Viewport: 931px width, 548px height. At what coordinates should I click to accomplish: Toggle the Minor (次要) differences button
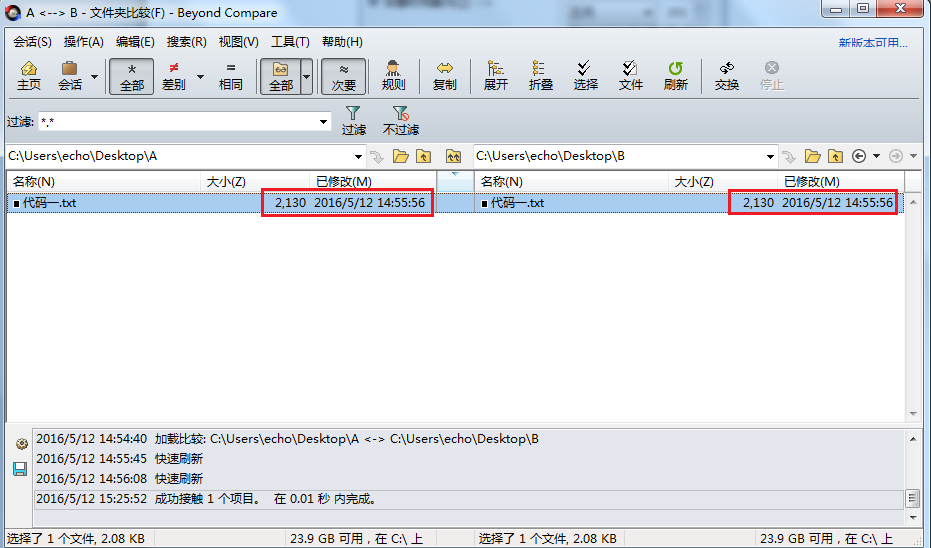tap(343, 76)
